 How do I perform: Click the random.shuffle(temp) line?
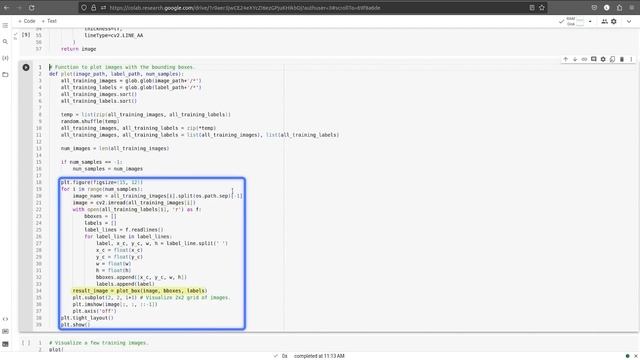tap(90, 121)
